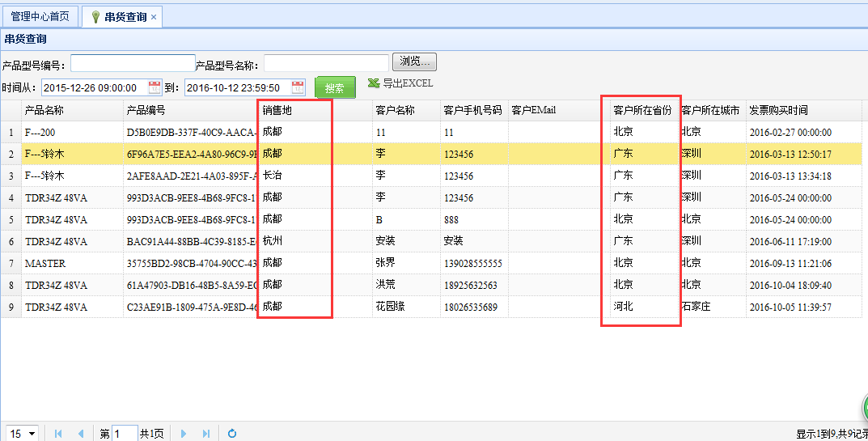Click the Export EXCEL icon
868x441 pixels.
point(374,83)
